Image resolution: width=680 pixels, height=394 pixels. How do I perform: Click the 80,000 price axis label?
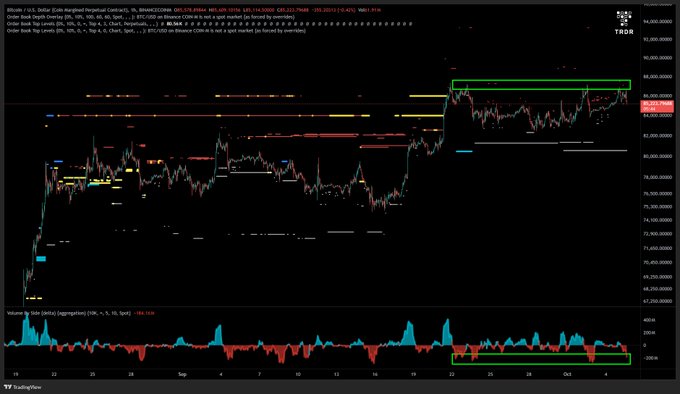(658, 156)
